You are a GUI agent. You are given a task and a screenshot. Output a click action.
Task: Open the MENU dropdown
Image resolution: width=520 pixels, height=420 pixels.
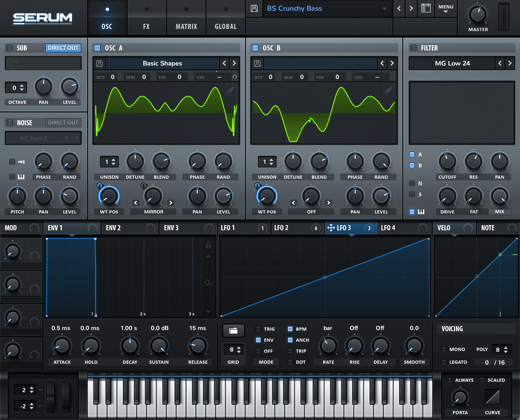coord(446,8)
